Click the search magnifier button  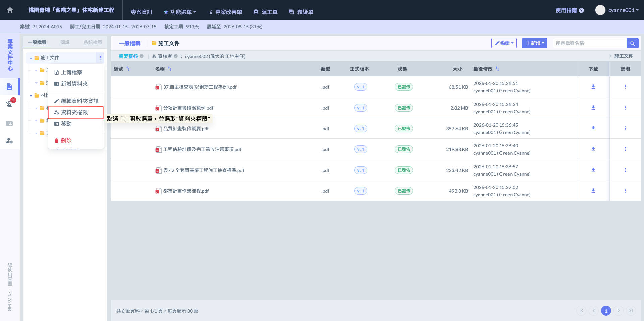[x=632, y=43]
